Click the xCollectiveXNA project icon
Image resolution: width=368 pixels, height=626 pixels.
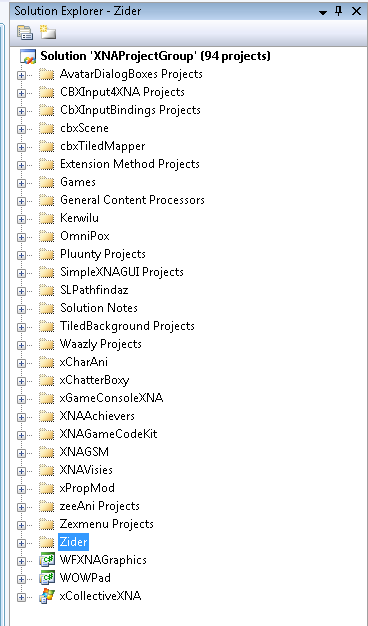(47, 596)
